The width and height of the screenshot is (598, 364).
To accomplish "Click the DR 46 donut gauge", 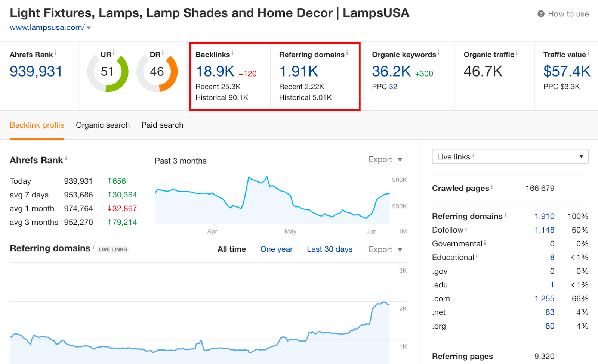I will [157, 72].
